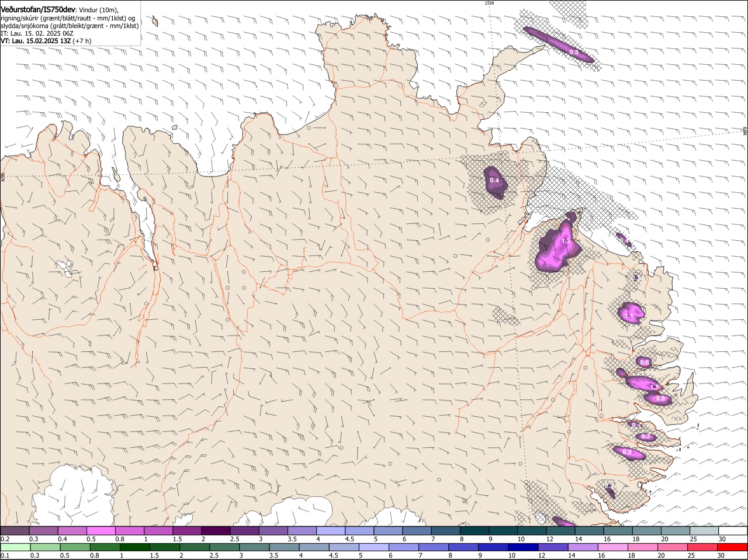Pick the dark teal 8–9 swatch in top row
Screen dimensions: 748x560
point(475,530)
